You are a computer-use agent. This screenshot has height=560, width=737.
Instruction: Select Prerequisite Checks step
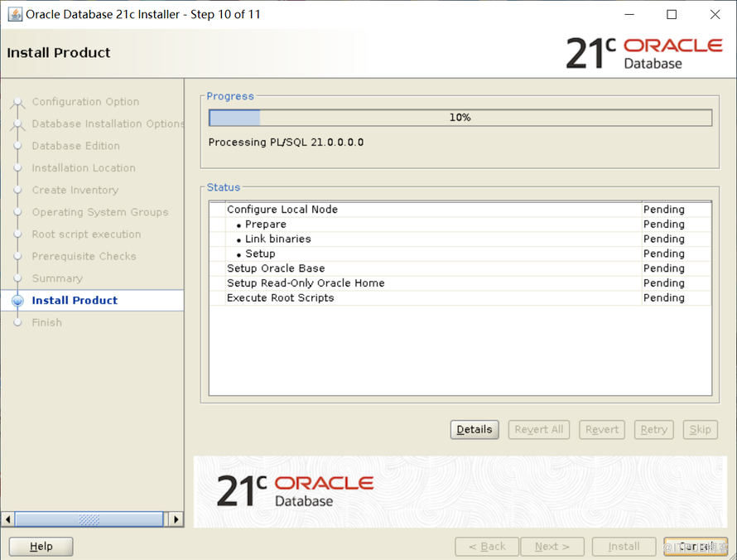[x=84, y=256]
